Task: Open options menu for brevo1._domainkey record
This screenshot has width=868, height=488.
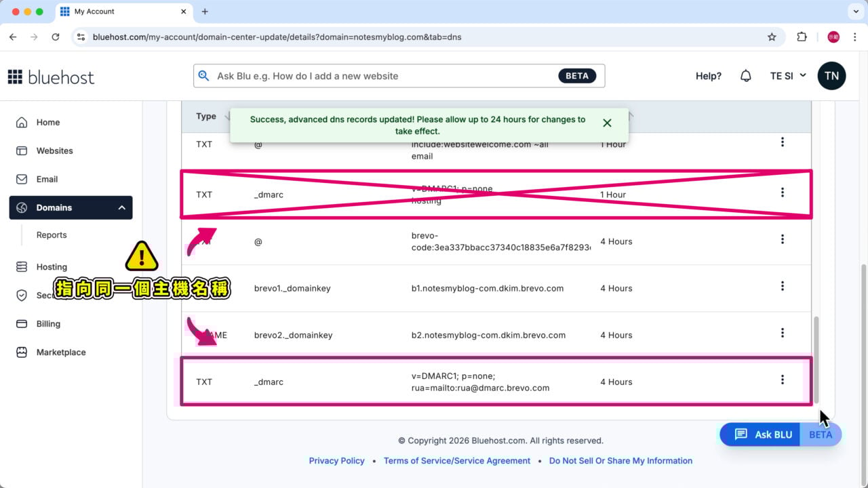Action: click(x=782, y=286)
